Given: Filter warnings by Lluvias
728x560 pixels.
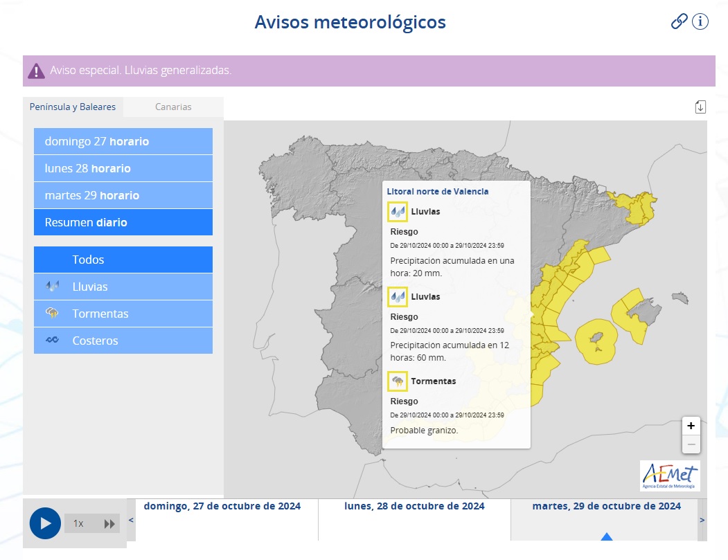Looking at the screenshot, I should point(123,287).
